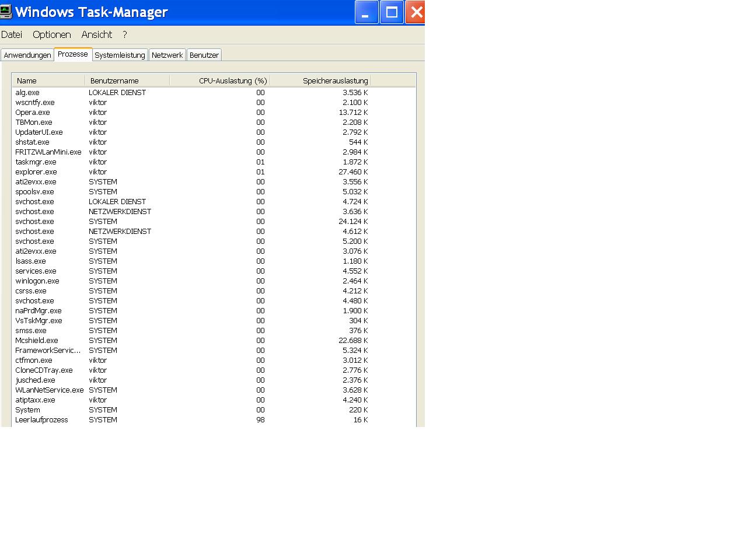Select the lsass.exe process
The height and width of the screenshot is (560, 747).
(214, 261)
